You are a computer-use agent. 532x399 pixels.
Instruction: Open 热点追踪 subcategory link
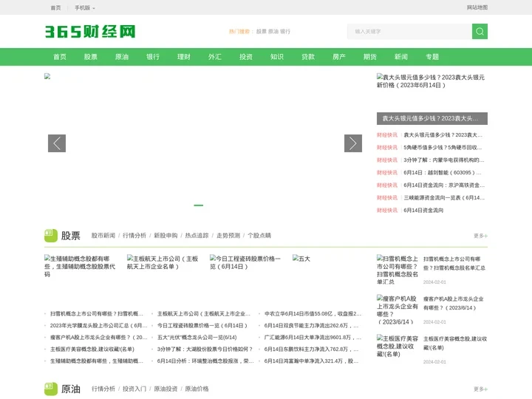pyautogui.click(x=197, y=236)
